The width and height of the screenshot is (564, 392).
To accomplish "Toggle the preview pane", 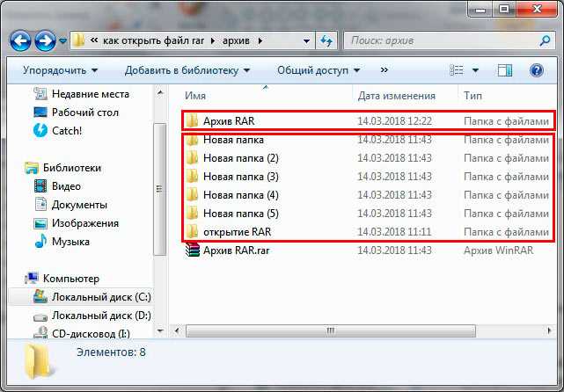I will pyautogui.click(x=505, y=70).
